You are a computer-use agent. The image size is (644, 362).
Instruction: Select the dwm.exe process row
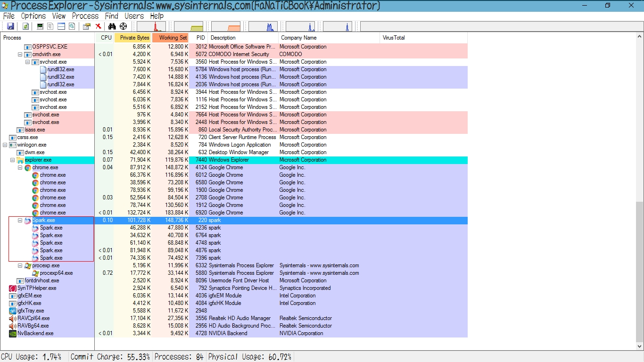(x=234, y=153)
